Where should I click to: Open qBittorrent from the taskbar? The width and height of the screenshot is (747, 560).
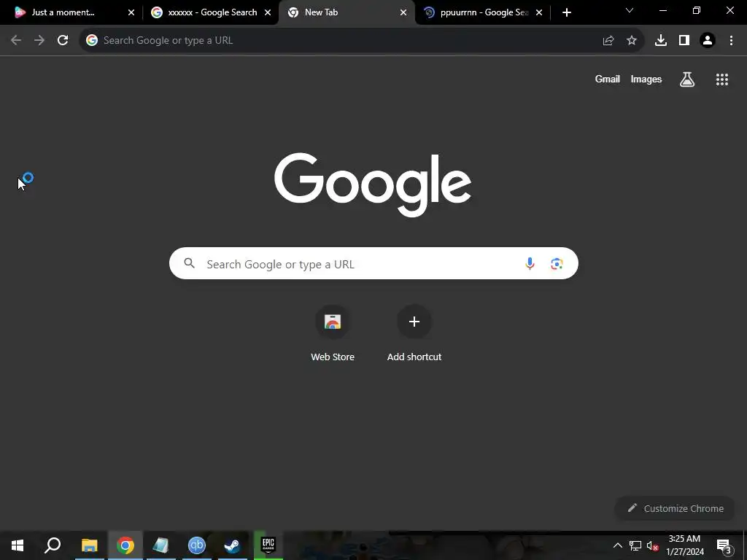197,545
